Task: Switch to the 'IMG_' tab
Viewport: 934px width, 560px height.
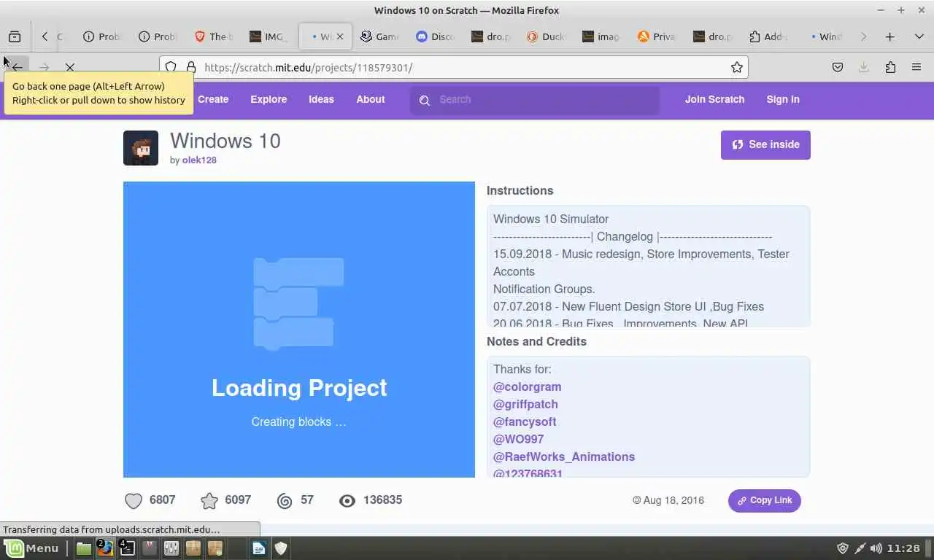Action: pos(269,36)
